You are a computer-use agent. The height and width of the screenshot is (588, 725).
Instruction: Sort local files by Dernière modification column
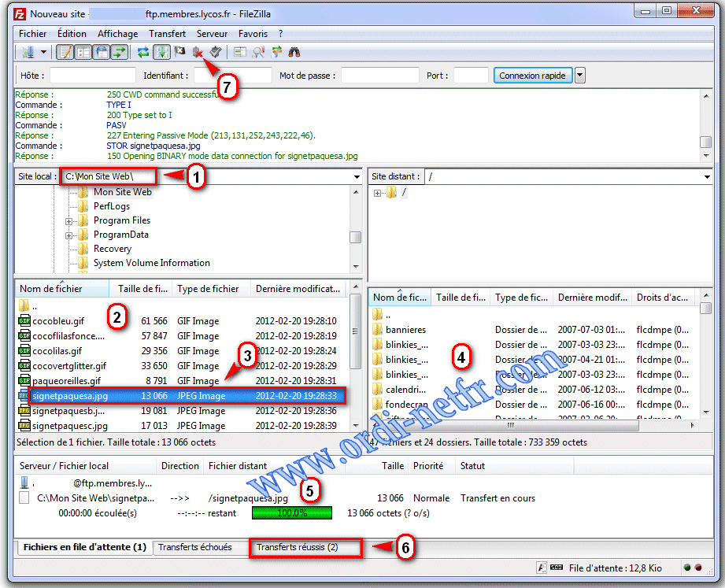click(x=298, y=289)
